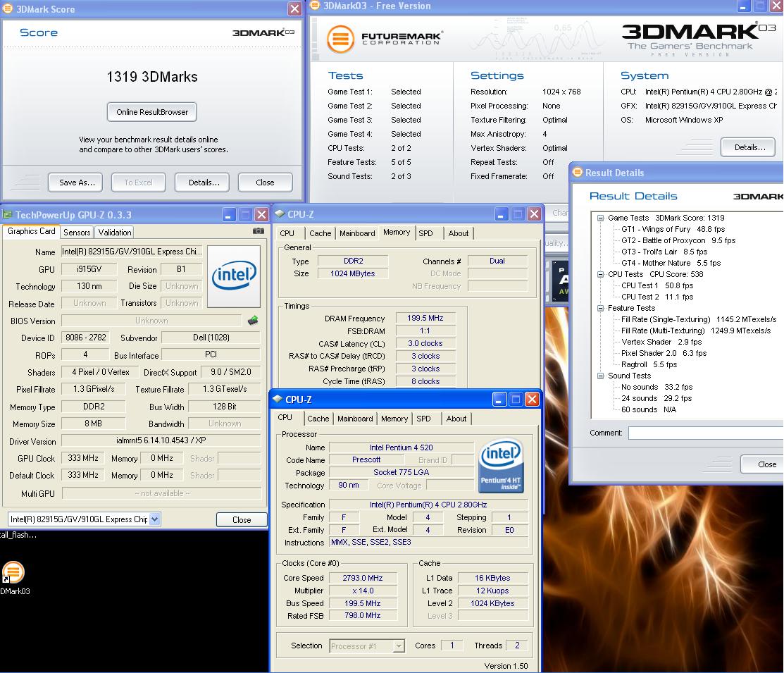Click the Online ResultBrowser button
784x673 pixels.
(152, 112)
